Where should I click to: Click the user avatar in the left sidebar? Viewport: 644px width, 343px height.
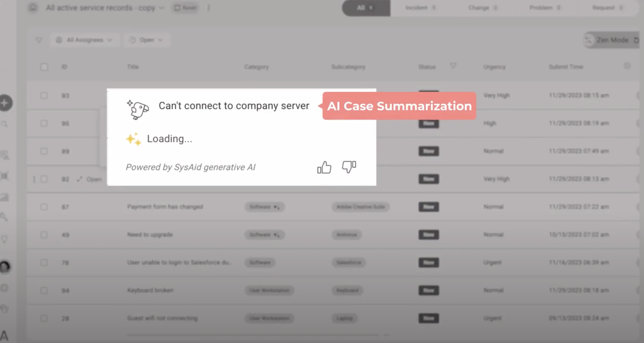click(x=5, y=267)
